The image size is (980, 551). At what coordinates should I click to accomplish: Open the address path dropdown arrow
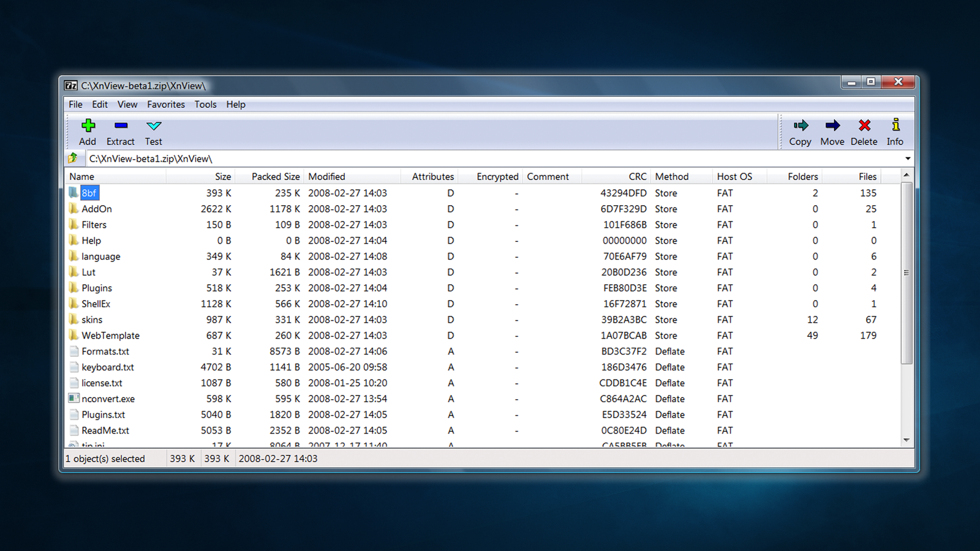(x=908, y=159)
